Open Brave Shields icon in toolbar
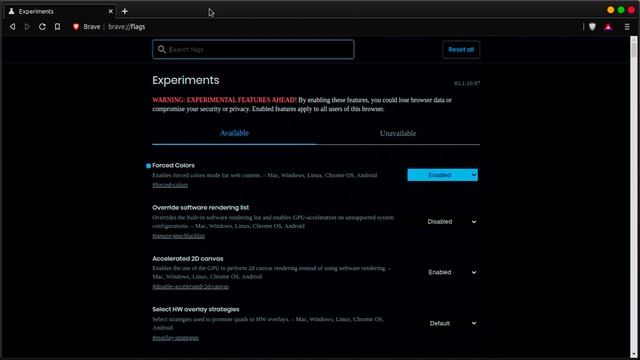The image size is (640, 360). [x=592, y=27]
